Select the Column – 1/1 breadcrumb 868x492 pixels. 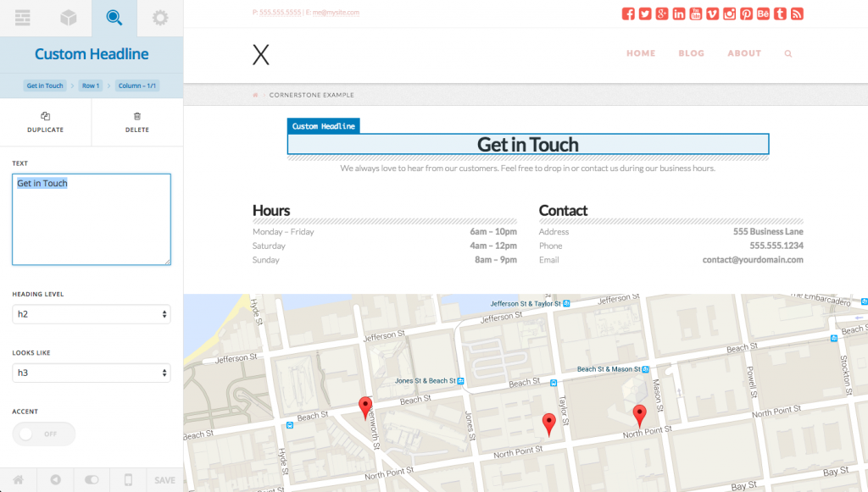point(137,86)
